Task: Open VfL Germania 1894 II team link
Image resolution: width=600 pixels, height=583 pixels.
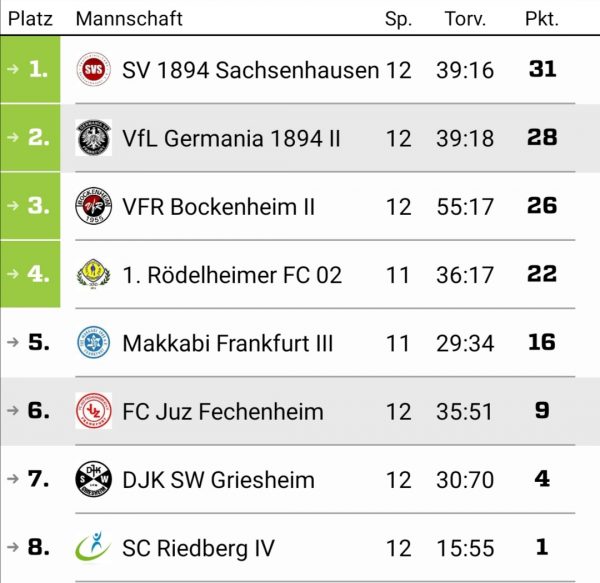Action: point(231,138)
